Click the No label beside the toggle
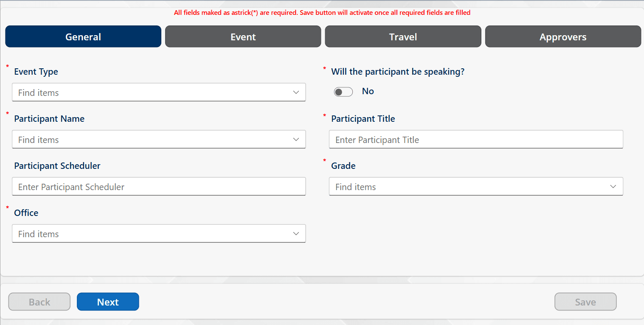 point(368,91)
